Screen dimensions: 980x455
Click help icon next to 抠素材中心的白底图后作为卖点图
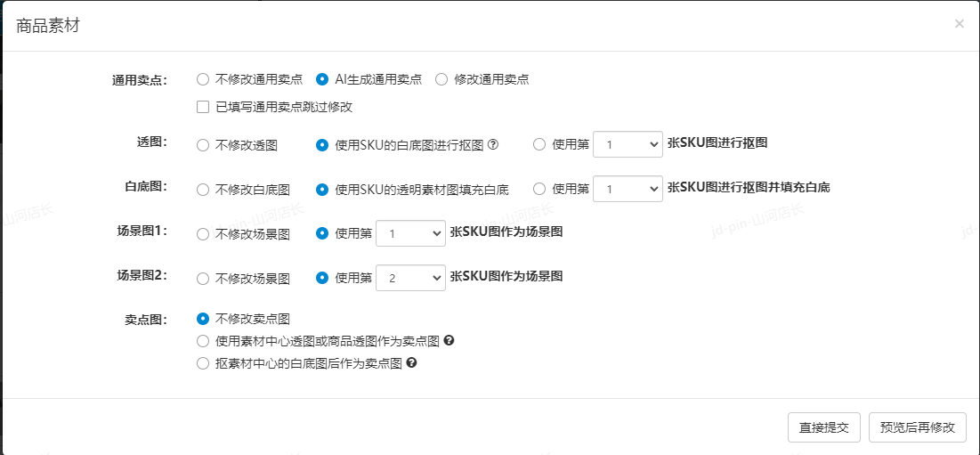click(x=411, y=363)
